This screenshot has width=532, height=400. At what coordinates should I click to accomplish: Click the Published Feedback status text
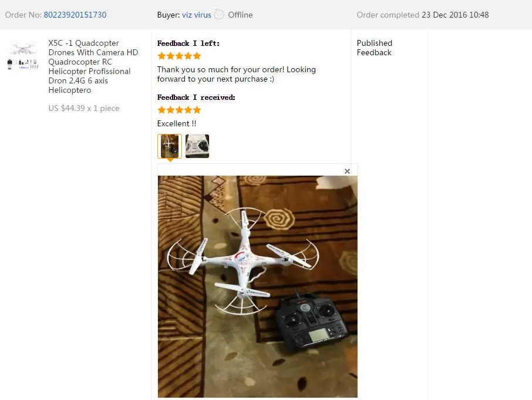point(374,48)
